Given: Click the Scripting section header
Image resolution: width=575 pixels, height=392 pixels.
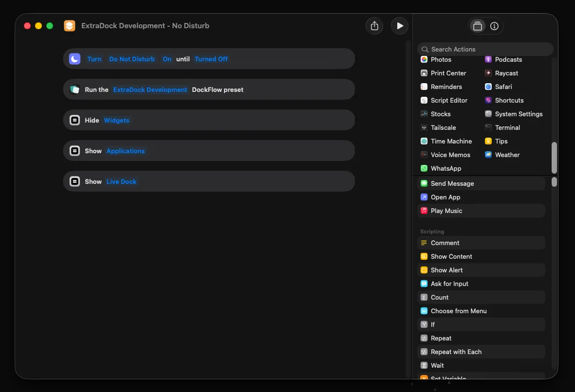Looking at the screenshot, I should [432, 232].
